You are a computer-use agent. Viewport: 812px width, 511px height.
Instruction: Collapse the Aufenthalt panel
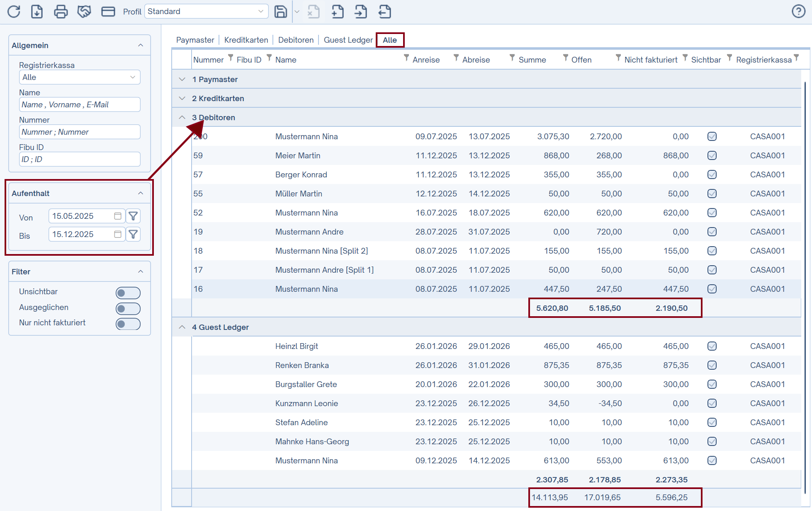click(141, 193)
